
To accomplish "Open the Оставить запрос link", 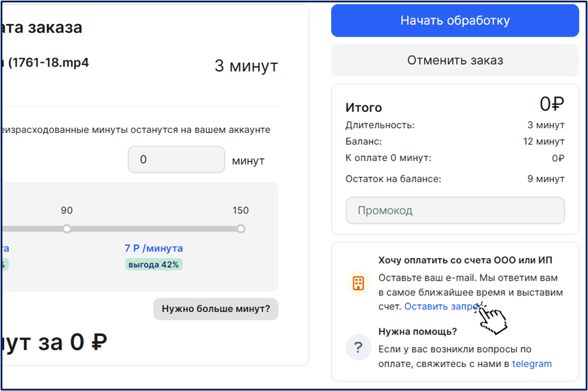I will pyautogui.click(x=442, y=307).
